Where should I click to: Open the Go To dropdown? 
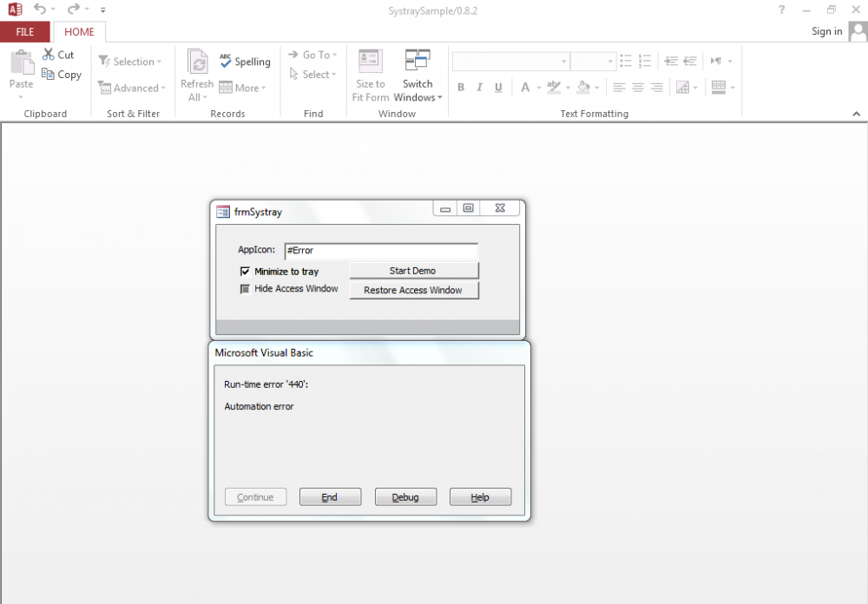[312, 55]
